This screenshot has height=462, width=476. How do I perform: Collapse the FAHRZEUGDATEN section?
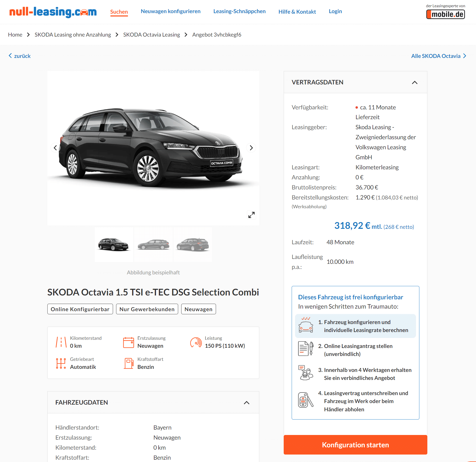pos(247,403)
